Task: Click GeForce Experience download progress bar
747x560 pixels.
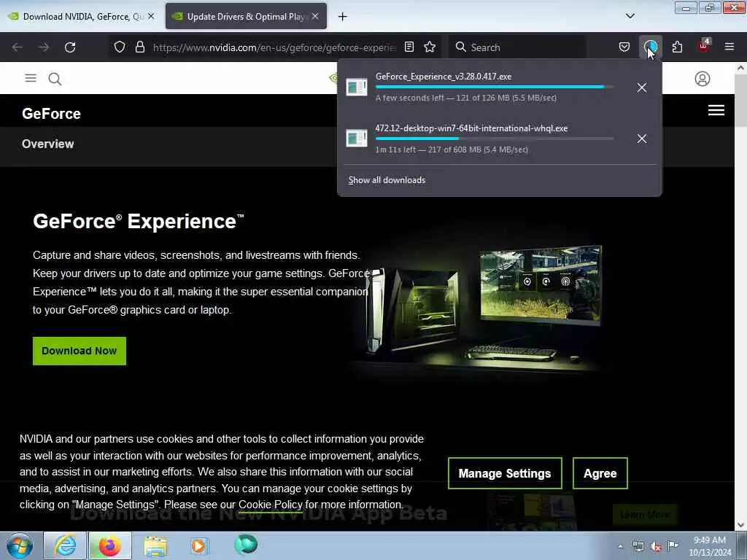Action: coord(495,87)
